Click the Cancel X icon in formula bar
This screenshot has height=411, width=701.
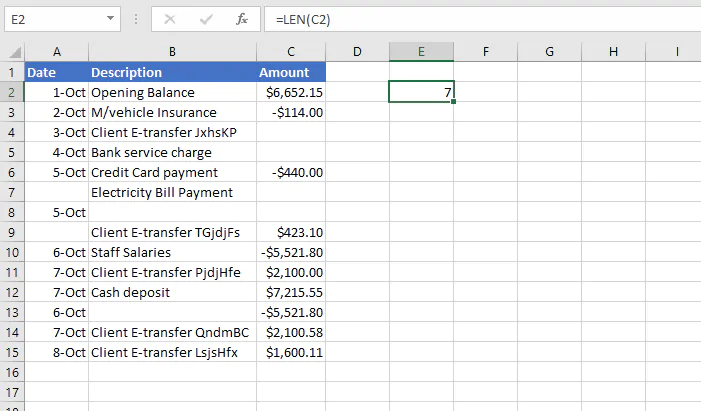click(169, 19)
